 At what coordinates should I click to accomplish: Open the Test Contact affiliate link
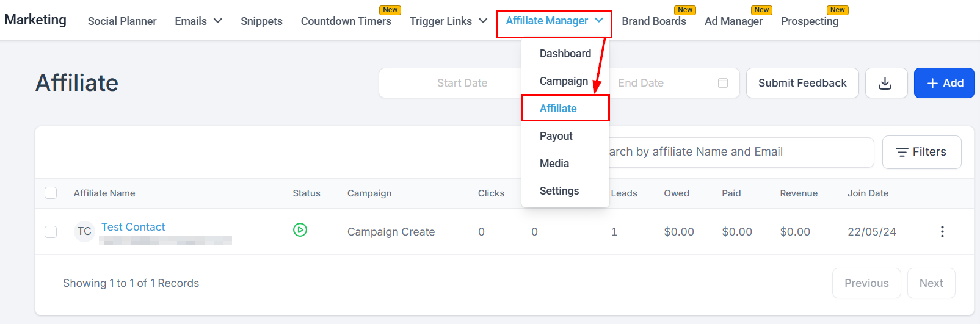coord(133,227)
